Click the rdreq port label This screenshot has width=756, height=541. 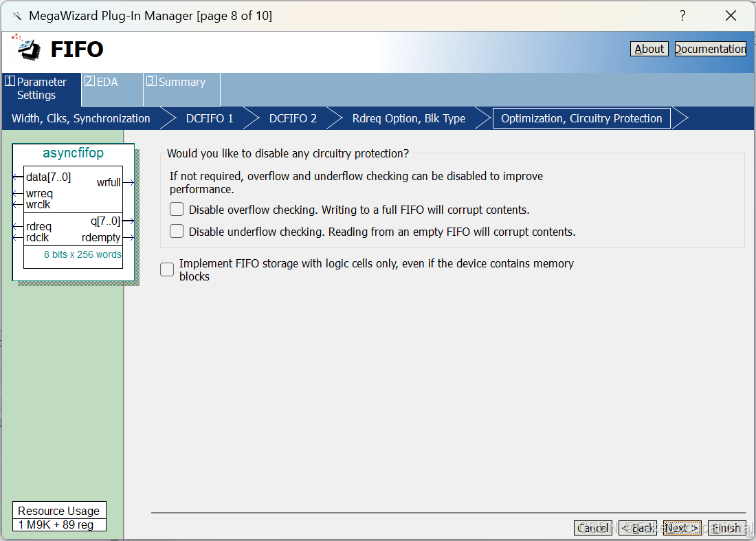(38, 226)
